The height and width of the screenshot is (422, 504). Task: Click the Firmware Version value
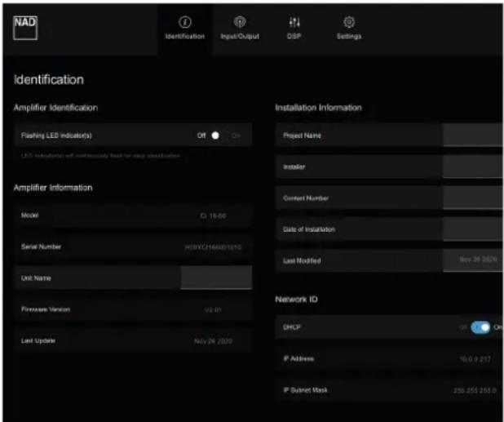click(213, 309)
